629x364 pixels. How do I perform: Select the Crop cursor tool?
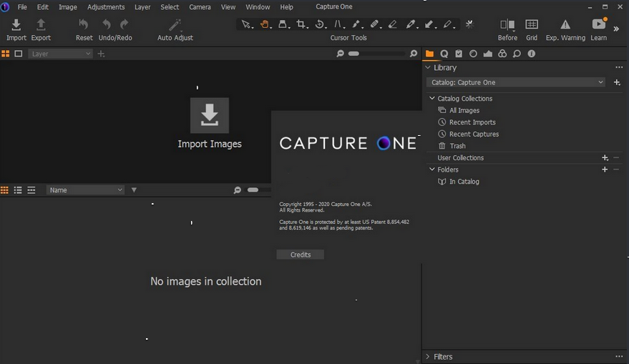(x=301, y=24)
